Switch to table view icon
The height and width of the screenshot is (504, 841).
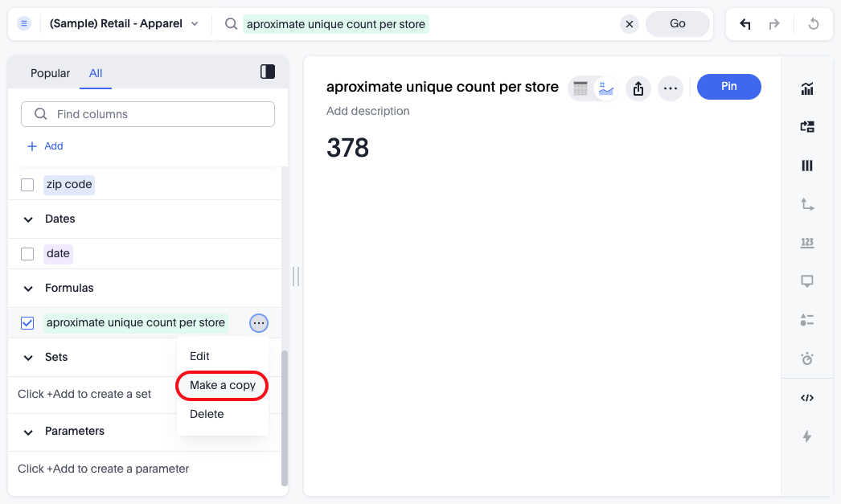[580, 88]
